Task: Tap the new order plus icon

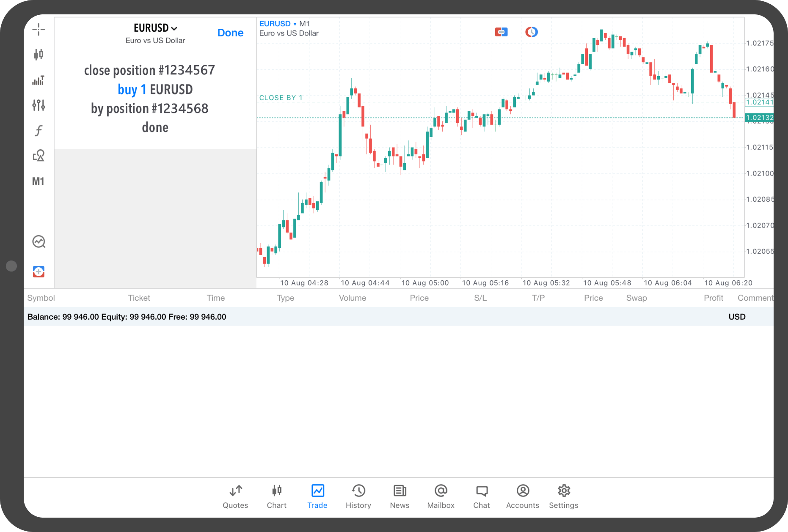Action: pyautogui.click(x=39, y=271)
